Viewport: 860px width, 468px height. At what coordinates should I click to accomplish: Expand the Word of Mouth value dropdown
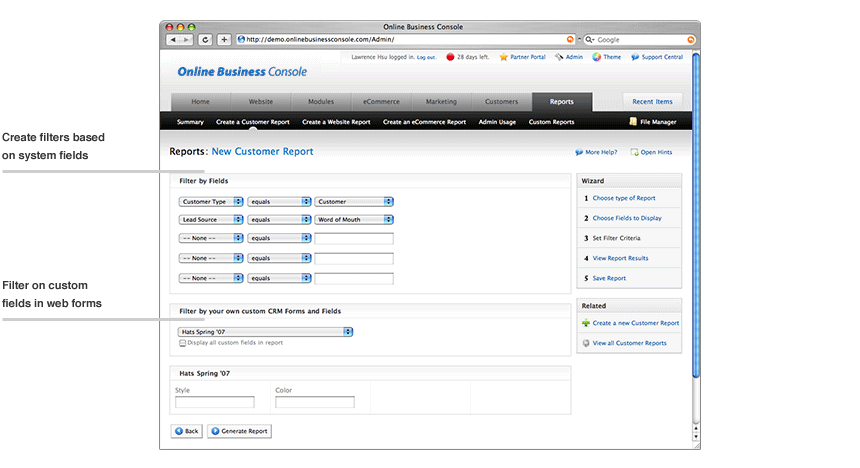click(x=353, y=219)
